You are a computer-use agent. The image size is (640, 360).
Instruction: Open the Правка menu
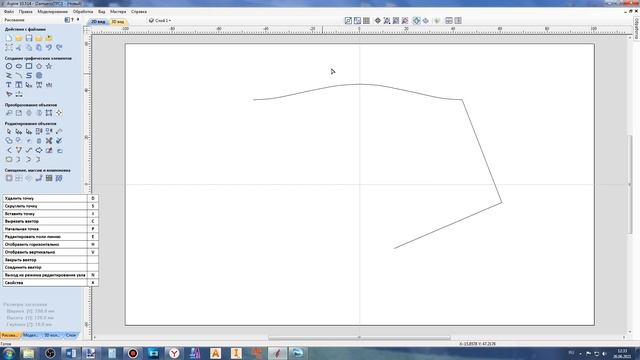(25, 11)
